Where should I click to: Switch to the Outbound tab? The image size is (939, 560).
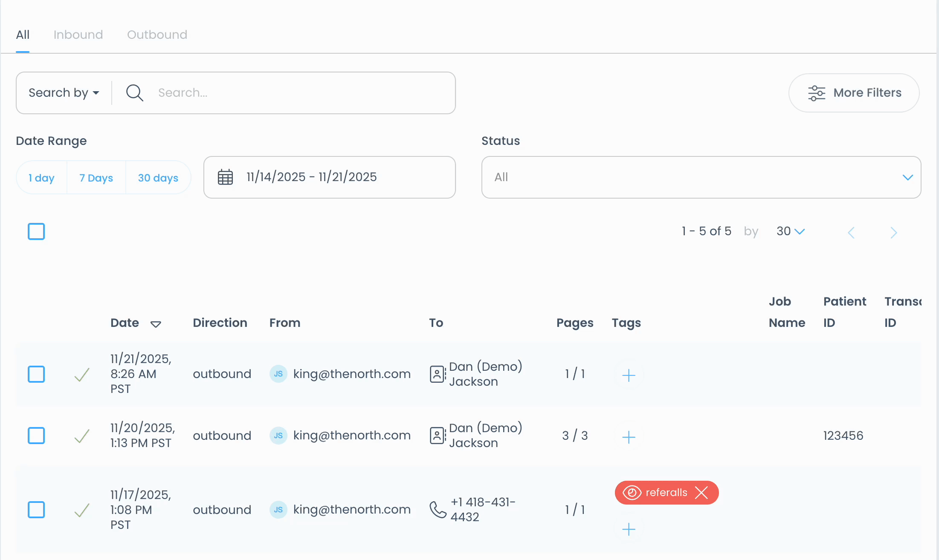pyautogui.click(x=157, y=35)
